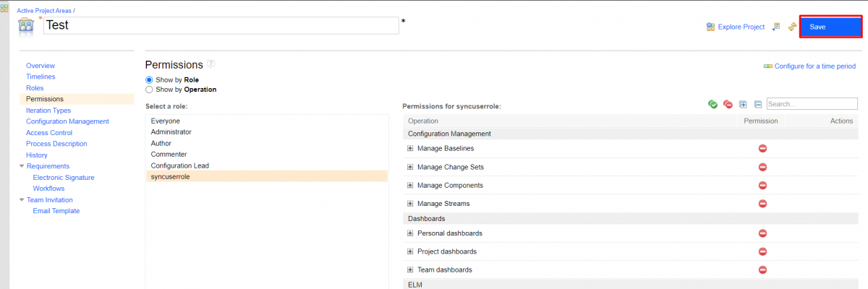This screenshot has height=289, width=868.
Task: Click the red deny-all permissions icon
Action: click(x=728, y=105)
